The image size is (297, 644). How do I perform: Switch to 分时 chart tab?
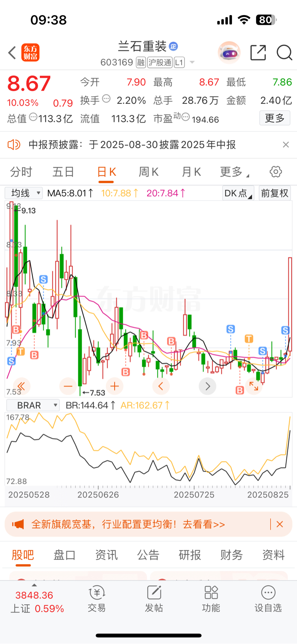[21, 172]
